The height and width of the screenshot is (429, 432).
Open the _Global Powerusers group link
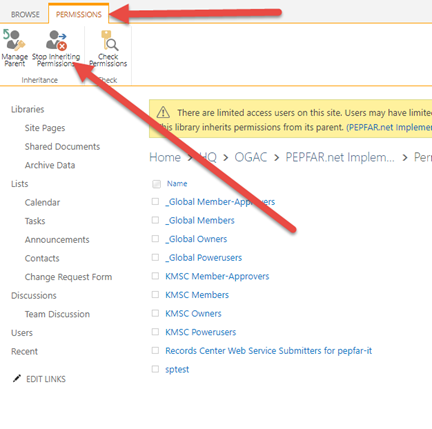tap(204, 258)
